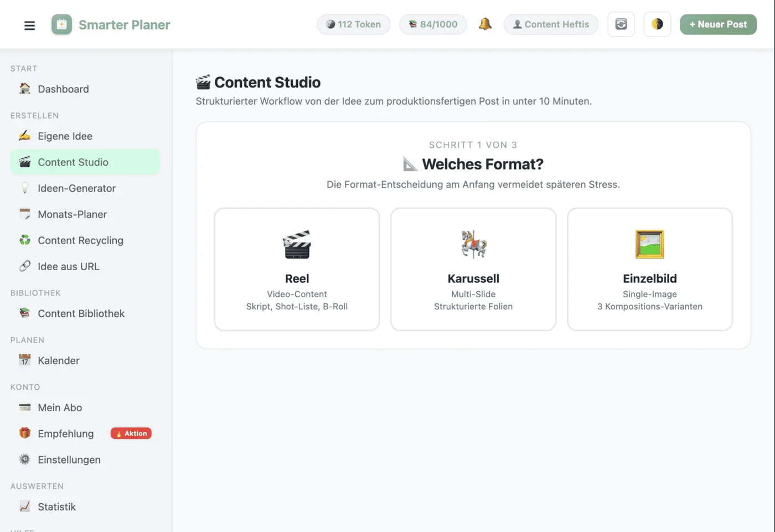This screenshot has height=532, width=775.
Task: Open notifications bell
Action: click(x=485, y=24)
